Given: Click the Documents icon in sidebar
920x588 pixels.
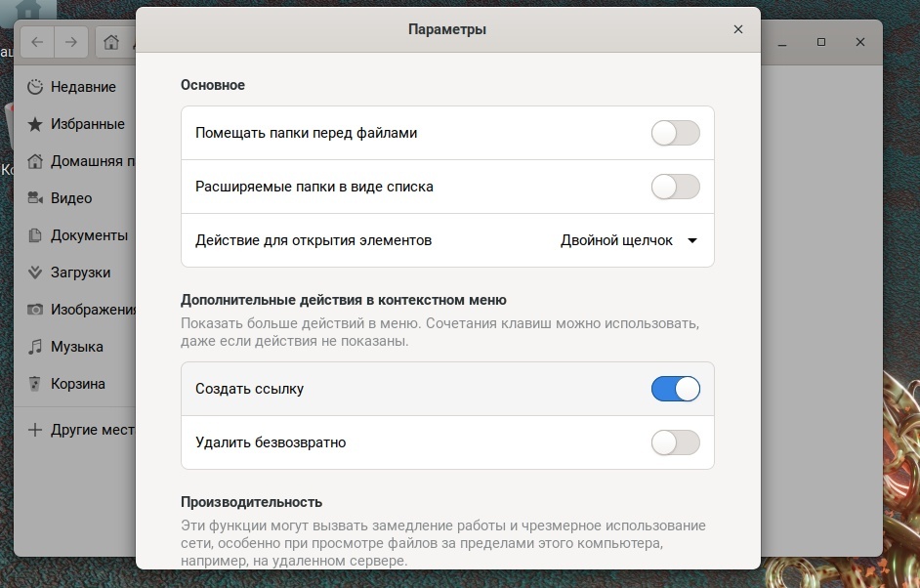Looking at the screenshot, I should point(35,235).
